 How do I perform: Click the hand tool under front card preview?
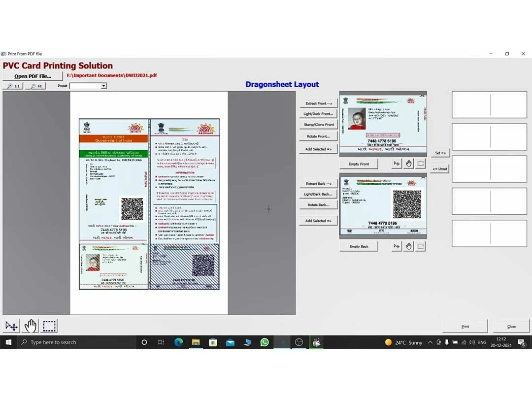408,164
